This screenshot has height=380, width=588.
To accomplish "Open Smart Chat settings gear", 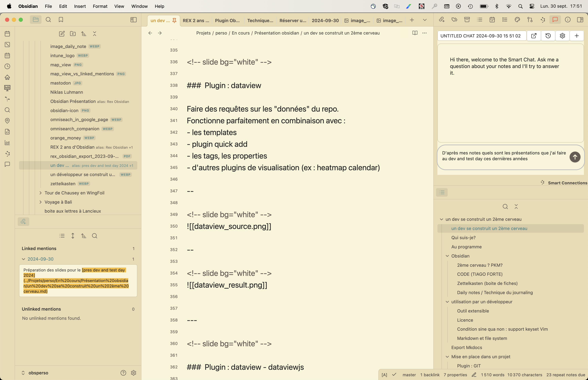I will [x=562, y=36].
